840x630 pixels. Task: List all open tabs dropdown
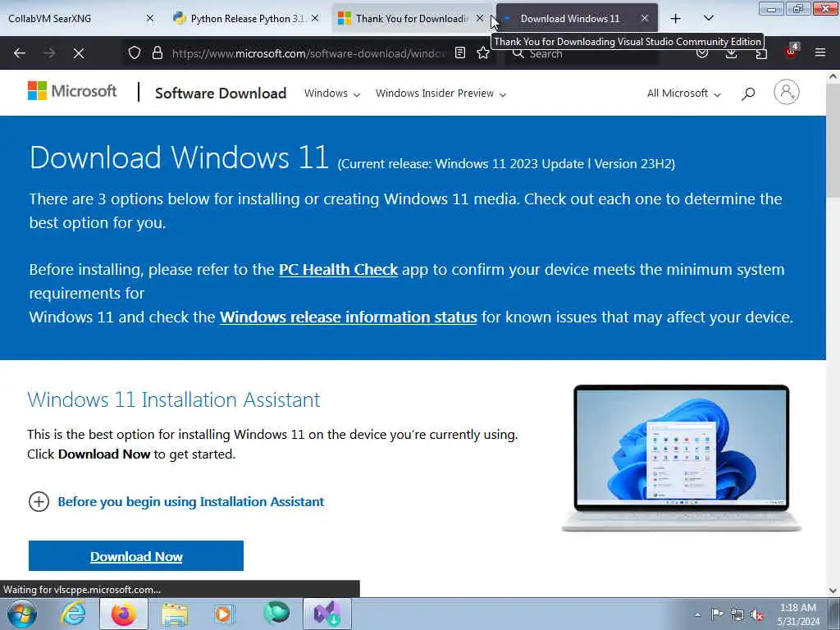tap(709, 18)
